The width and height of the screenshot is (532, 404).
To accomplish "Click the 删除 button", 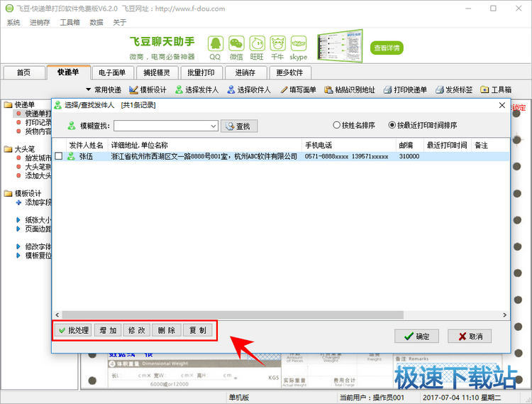I will 166,330.
